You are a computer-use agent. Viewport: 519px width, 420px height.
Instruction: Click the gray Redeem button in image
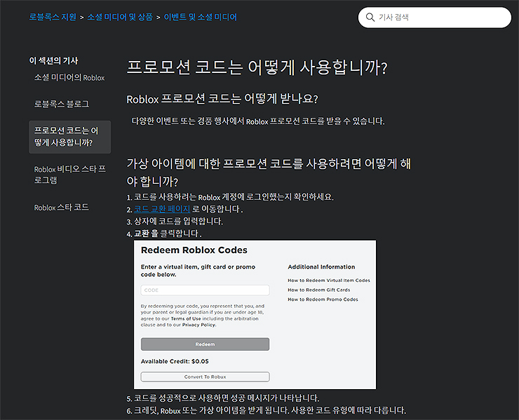pos(205,344)
